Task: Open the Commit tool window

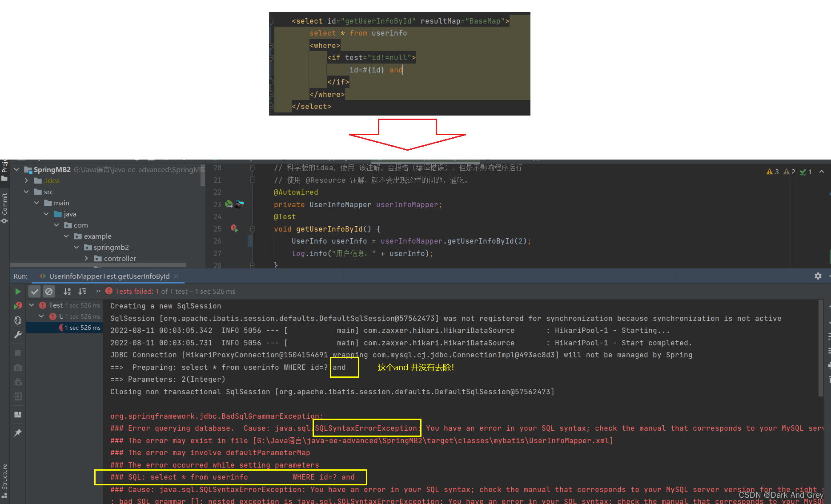Action: point(4,208)
